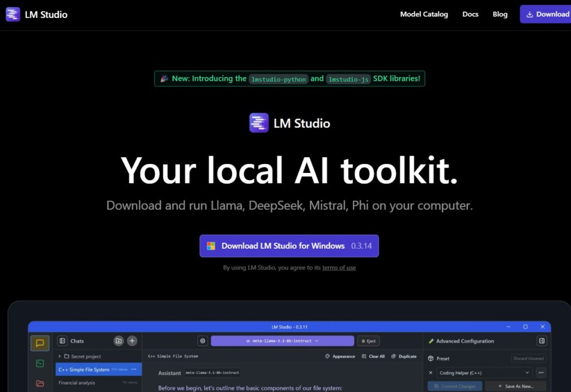This screenshot has width=571, height=392.
Task: Open the Model Catalog page
Action: (424, 14)
